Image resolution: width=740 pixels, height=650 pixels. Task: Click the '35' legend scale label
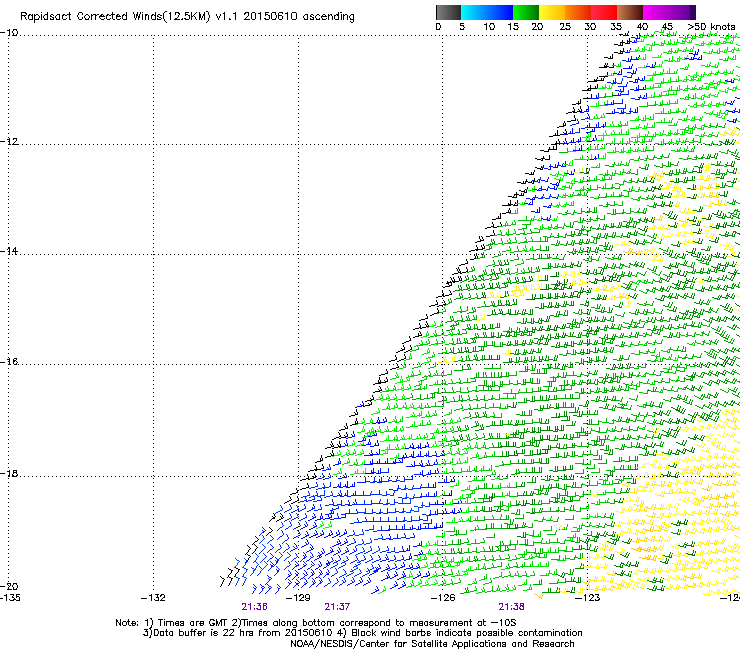[x=616, y=27]
